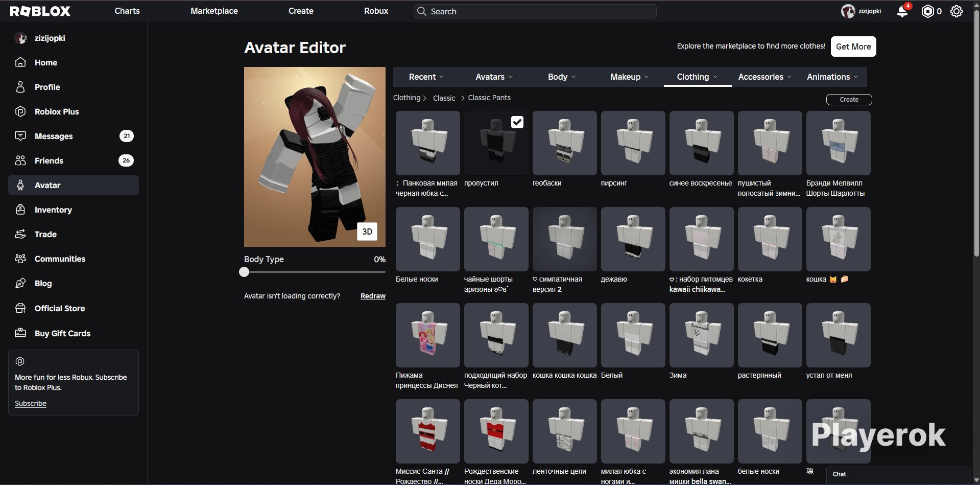Image resolution: width=980 pixels, height=485 pixels.
Task: Open the settings gear icon
Action: pos(957,11)
